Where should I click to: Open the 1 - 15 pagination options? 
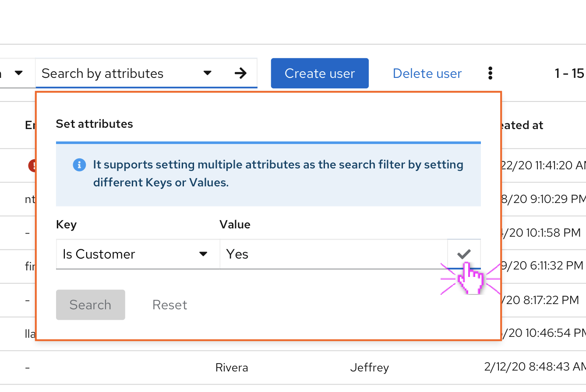(569, 73)
